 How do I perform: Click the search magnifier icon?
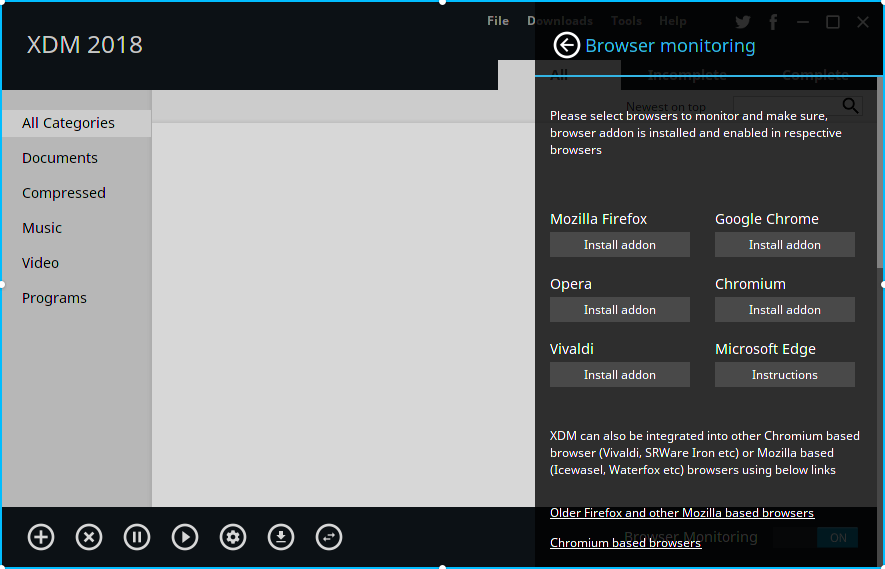click(851, 106)
